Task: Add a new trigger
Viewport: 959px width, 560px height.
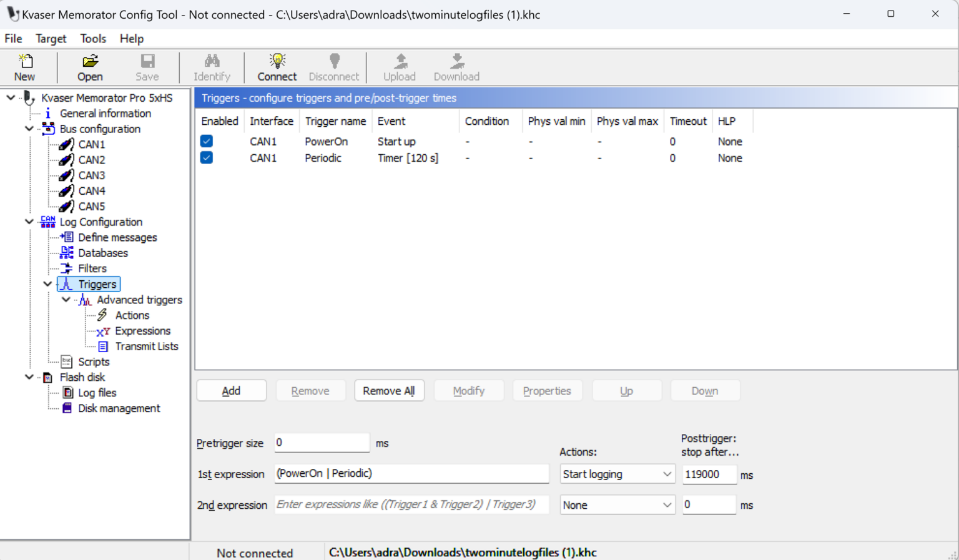Action: [x=231, y=390]
